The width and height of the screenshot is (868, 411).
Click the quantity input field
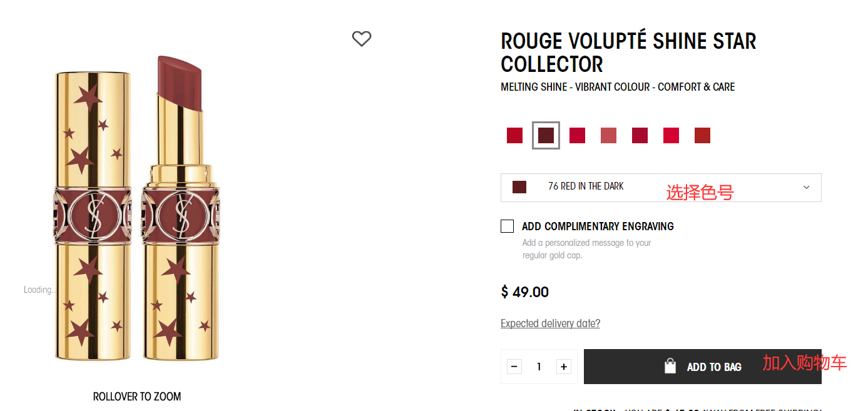click(539, 367)
